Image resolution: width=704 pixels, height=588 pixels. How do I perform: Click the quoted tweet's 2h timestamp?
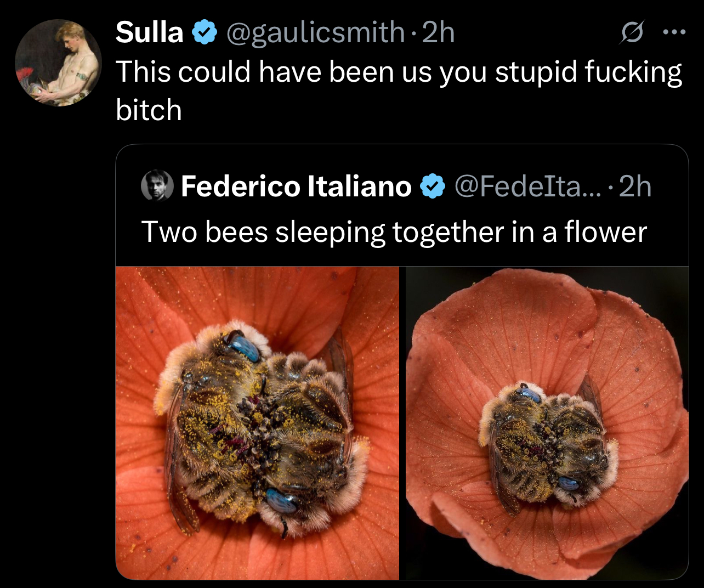tap(635, 186)
